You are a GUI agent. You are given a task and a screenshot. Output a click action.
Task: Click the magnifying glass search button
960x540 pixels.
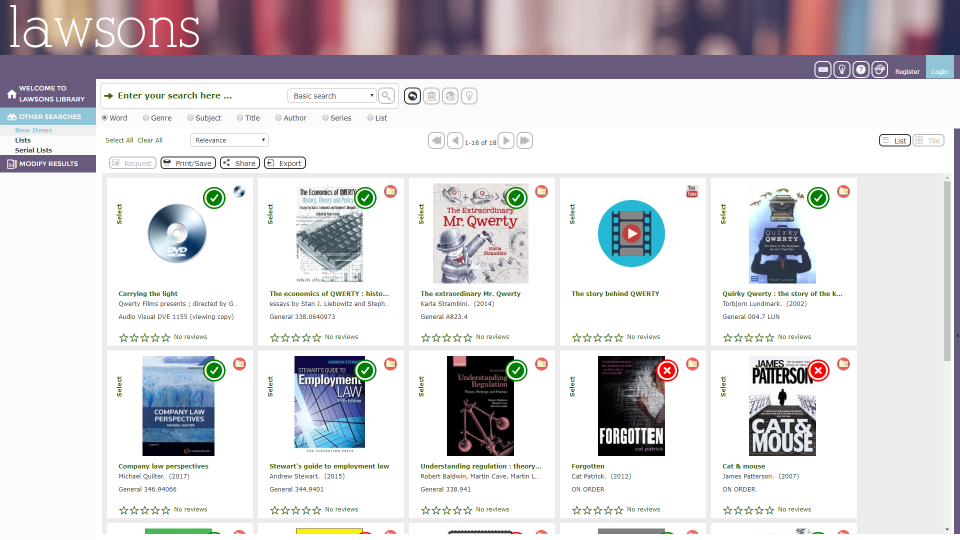pyautogui.click(x=386, y=96)
